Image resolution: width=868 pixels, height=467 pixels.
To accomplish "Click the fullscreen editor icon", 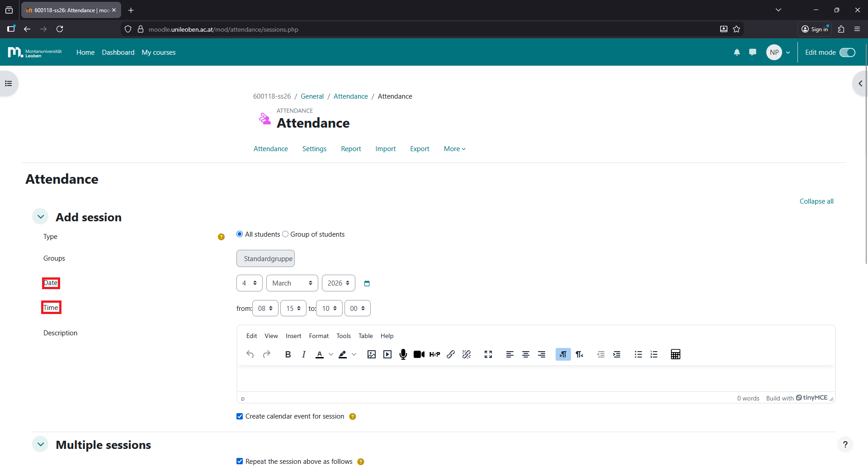I will (x=488, y=354).
